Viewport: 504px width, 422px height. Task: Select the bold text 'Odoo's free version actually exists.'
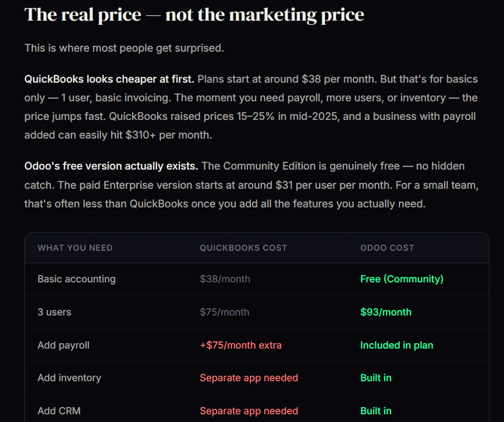(111, 166)
